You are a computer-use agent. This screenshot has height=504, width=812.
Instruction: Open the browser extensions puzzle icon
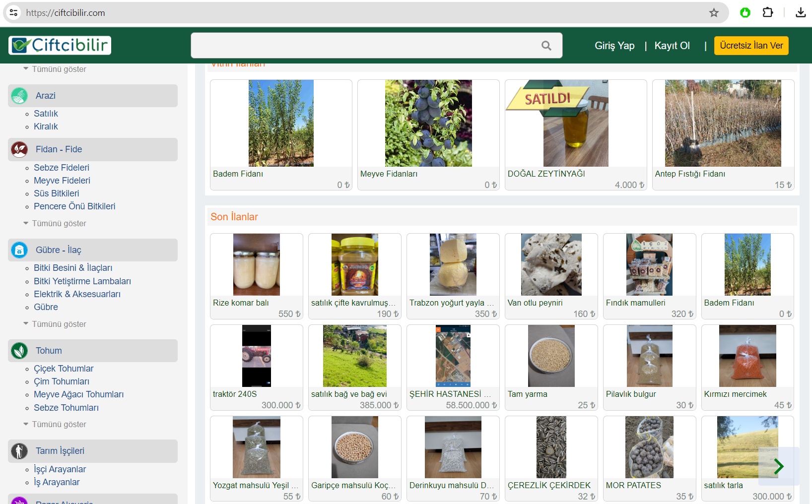tap(767, 13)
